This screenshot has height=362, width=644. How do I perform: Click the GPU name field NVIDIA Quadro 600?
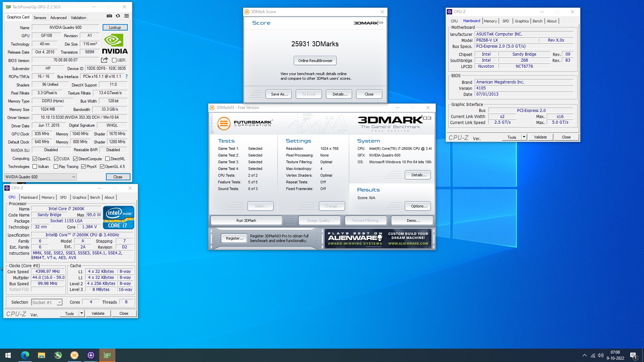[65, 27]
